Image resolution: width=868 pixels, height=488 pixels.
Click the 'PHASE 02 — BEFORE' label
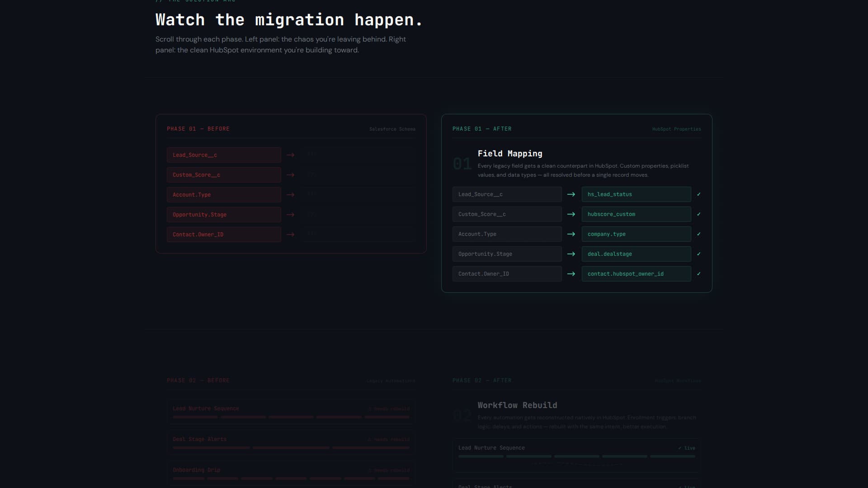pyautogui.click(x=198, y=380)
